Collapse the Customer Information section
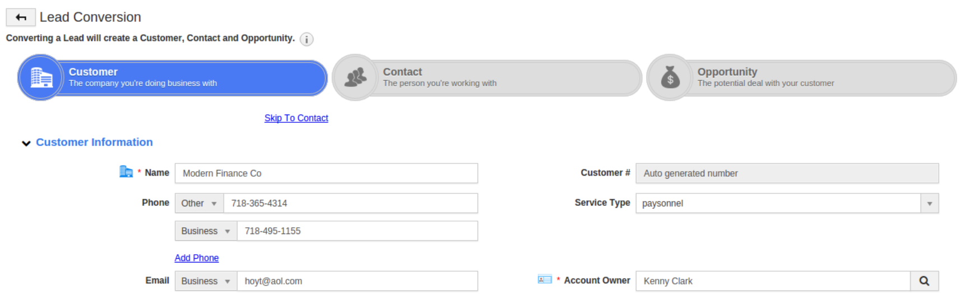980x294 pixels. point(26,143)
